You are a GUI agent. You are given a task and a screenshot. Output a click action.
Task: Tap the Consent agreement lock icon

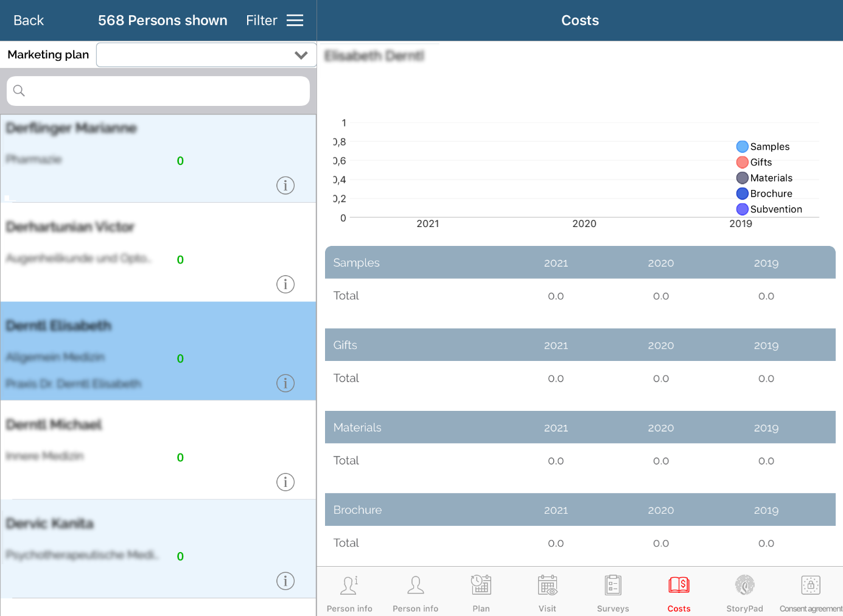811,586
